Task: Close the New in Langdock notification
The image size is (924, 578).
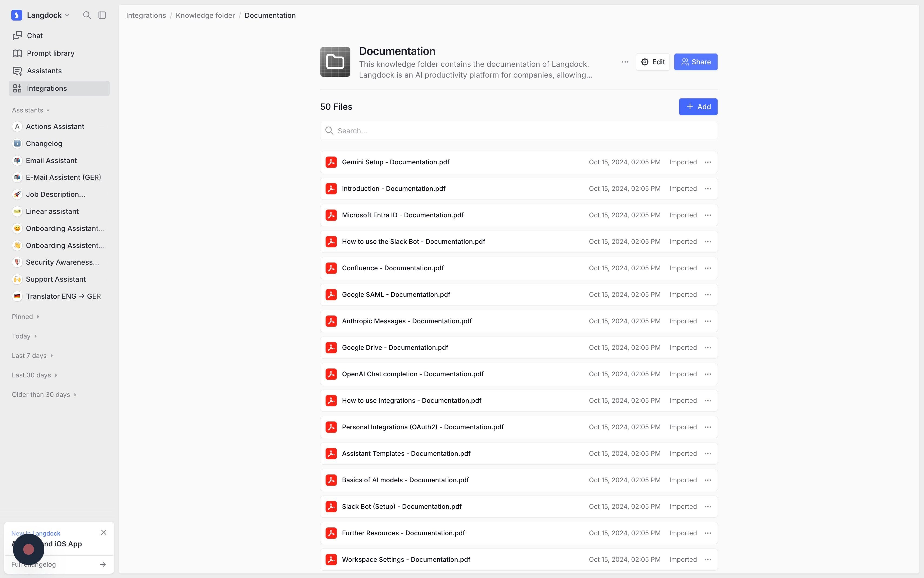Action: (x=103, y=533)
